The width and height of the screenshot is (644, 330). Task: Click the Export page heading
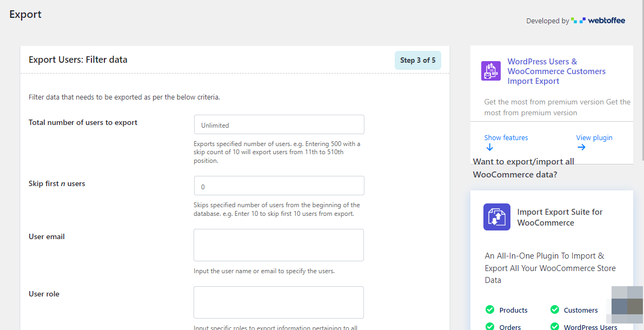click(25, 15)
